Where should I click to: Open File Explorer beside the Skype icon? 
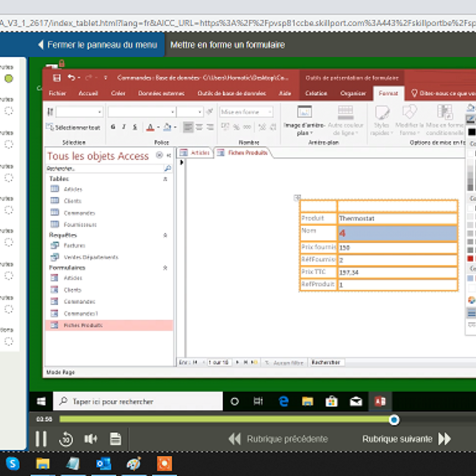point(43,464)
